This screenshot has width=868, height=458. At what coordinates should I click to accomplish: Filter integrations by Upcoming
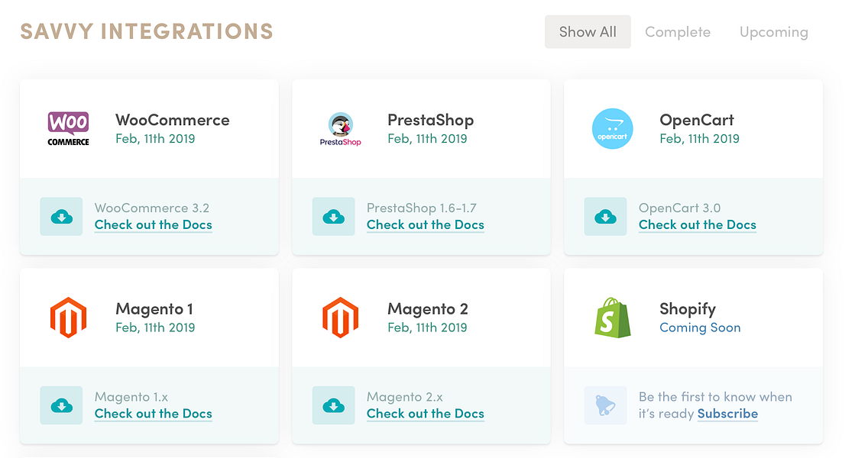(773, 32)
